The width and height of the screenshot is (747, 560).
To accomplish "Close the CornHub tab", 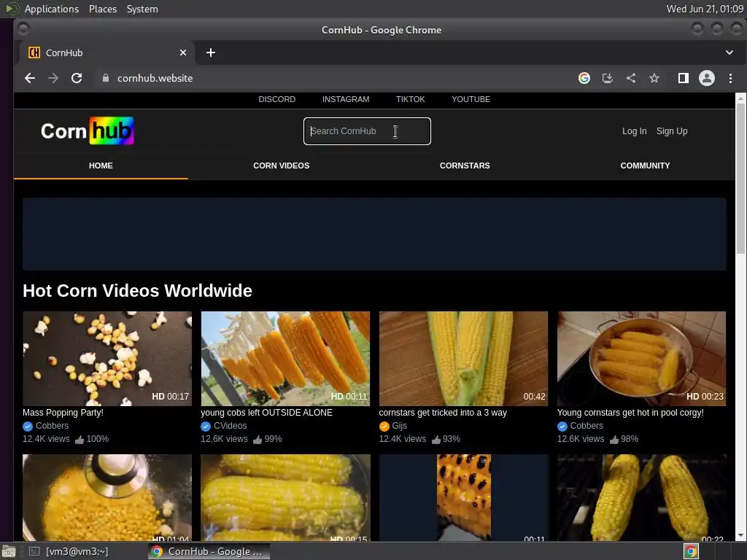I will [183, 52].
